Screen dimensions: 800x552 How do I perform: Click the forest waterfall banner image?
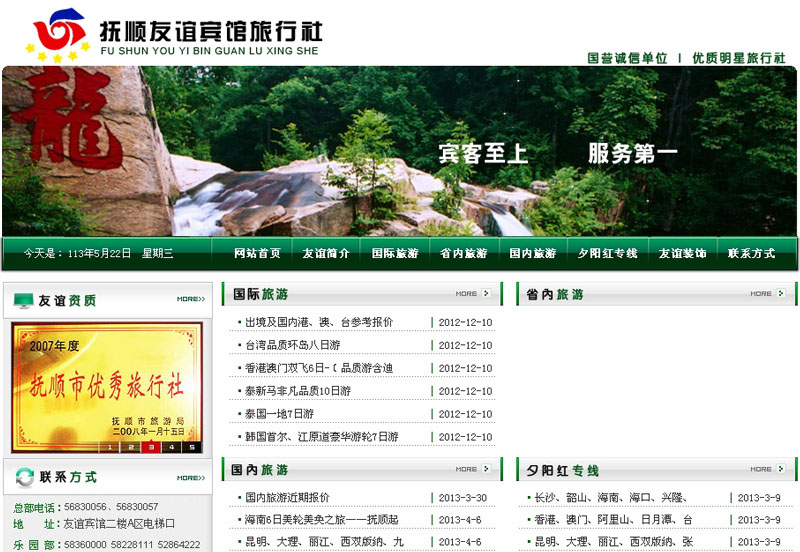pos(400,150)
